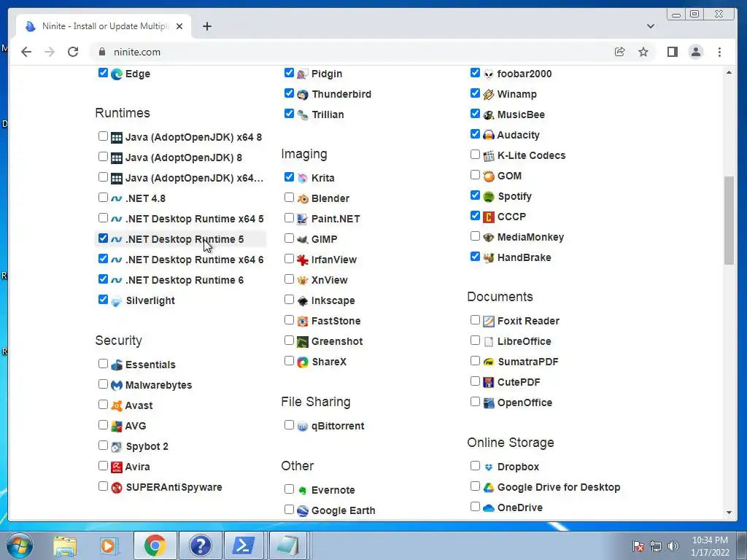Click the Spotify green icon

click(x=488, y=197)
